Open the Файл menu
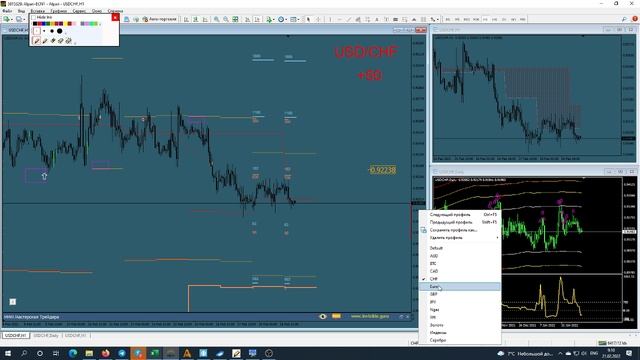 7,11
